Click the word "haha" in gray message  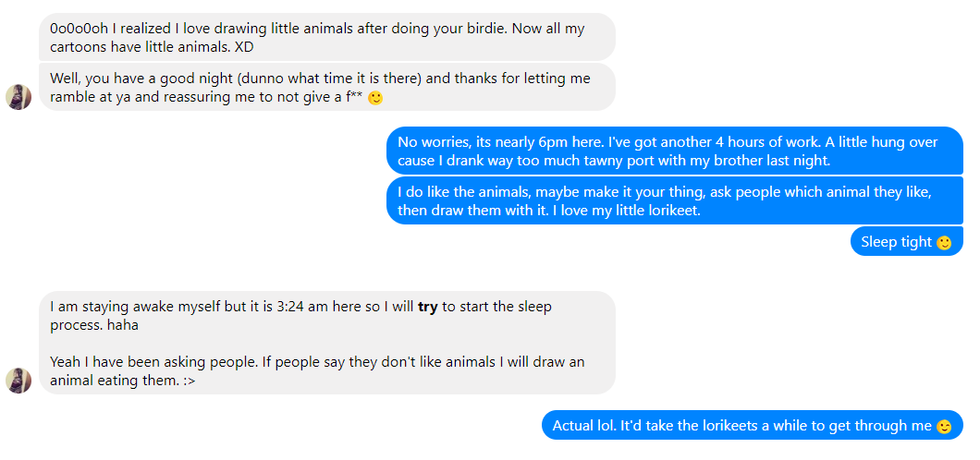pyautogui.click(x=122, y=325)
